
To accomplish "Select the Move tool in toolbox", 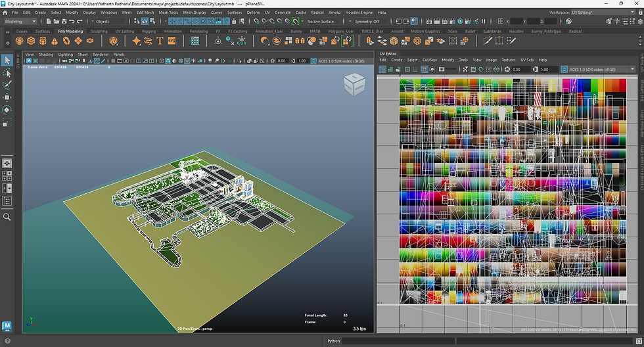I will pos(7,97).
